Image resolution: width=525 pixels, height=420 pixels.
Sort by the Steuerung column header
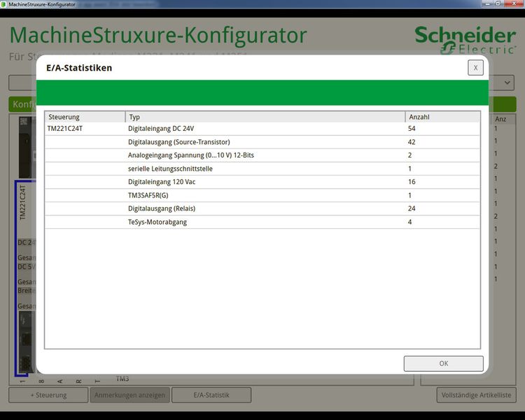tap(85, 117)
